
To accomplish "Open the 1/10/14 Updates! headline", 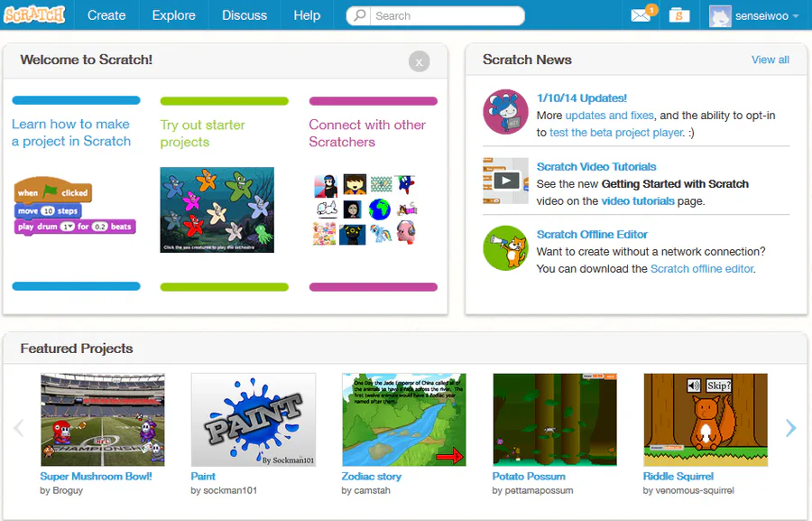I will pos(582,98).
